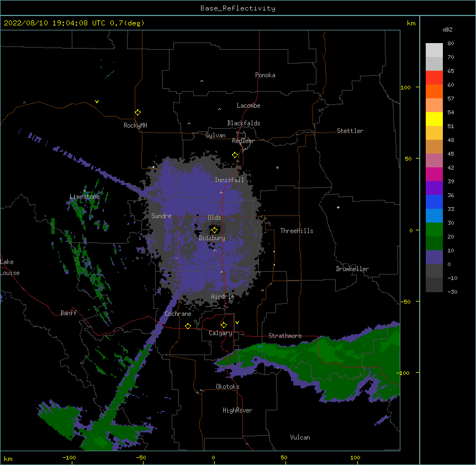
Task: Click the 100 tick label on right axis
Action: [x=405, y=87]
